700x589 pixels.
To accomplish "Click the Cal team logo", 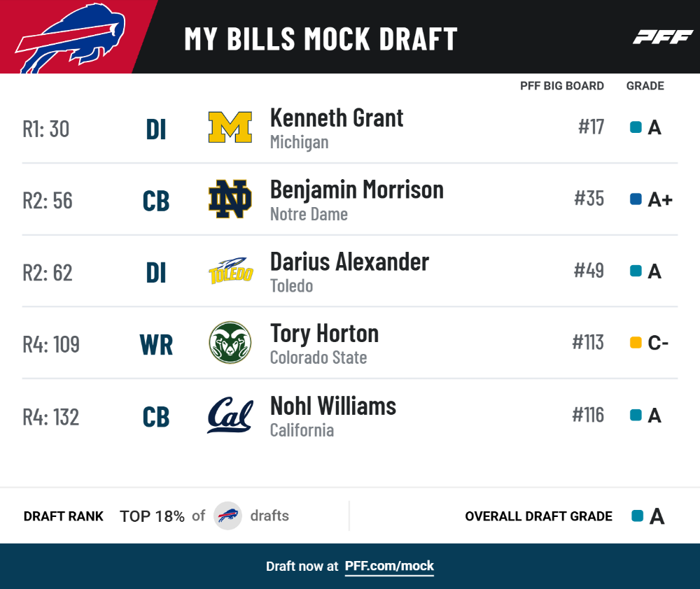I will pos(230,415).
